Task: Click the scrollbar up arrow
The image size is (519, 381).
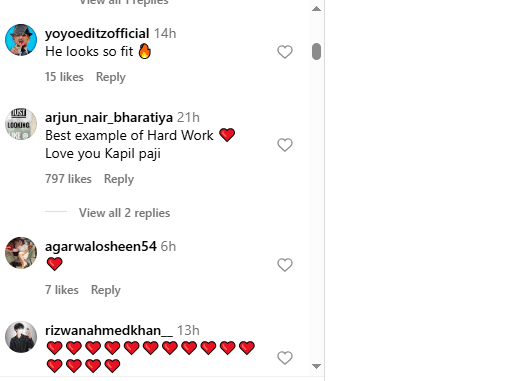Action: [316, 9]
